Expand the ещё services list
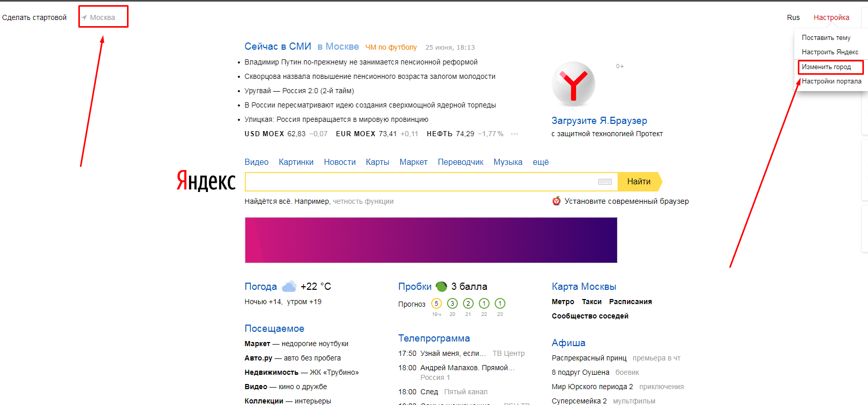868x405 pixels. (x=540, y=162)
